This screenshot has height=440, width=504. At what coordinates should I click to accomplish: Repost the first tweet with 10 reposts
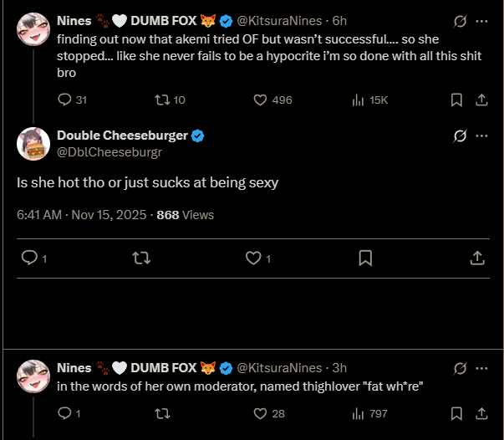click(162, 100)
